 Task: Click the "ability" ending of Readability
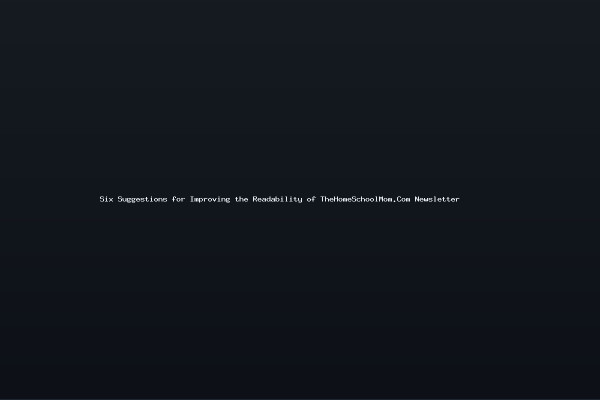[x=287, y=199]
